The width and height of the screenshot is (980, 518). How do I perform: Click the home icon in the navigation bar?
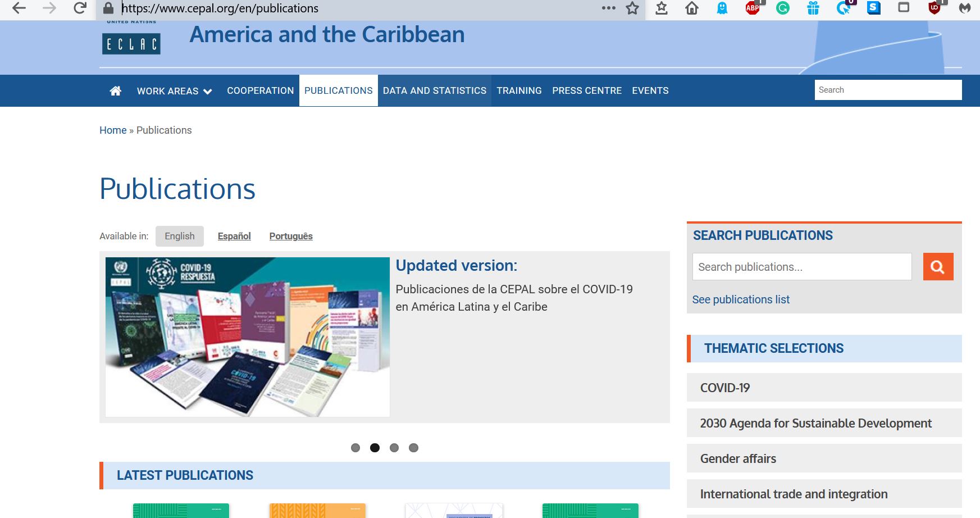115,91
